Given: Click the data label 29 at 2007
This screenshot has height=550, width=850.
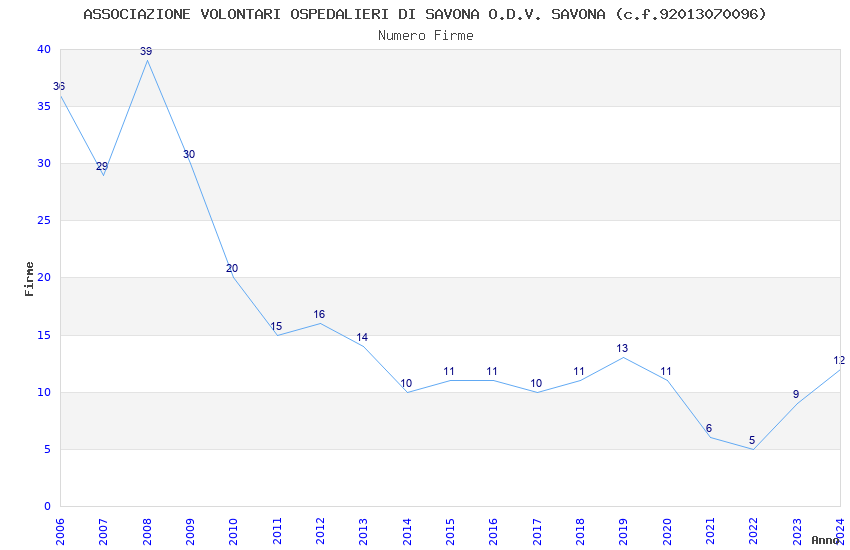Looking at the screenshot, I should click(102, 166).
